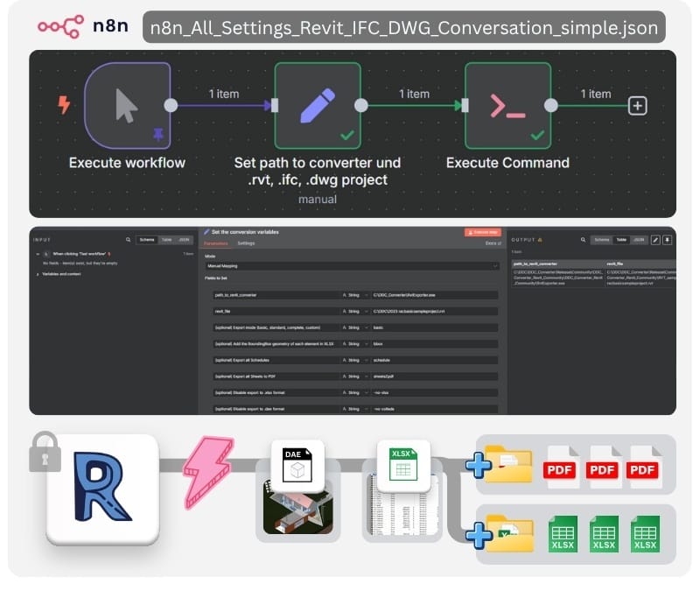Screen dimensions: 700x591
Task: Select the Set path node pencil icon
Action: click(x=318, y=105)
